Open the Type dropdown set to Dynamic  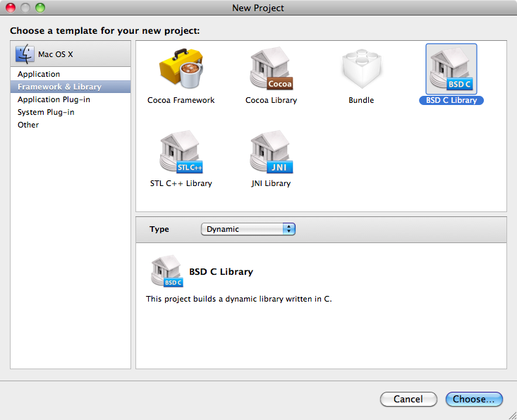(248, 229)
